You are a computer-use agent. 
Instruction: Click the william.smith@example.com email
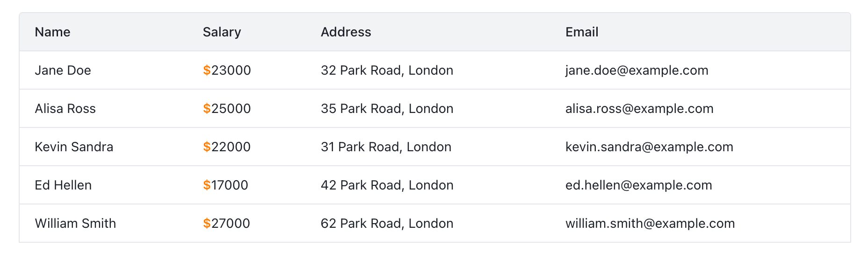click(650, 223)
